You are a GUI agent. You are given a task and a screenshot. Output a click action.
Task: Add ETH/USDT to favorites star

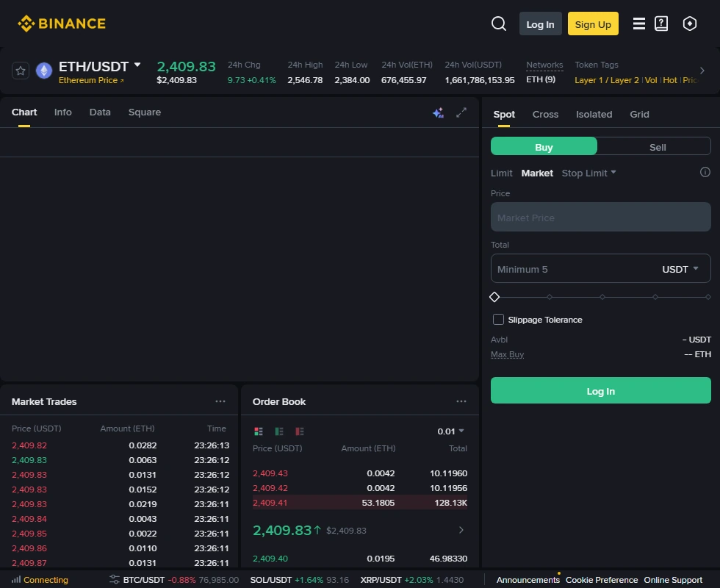[x=21, y=71]
